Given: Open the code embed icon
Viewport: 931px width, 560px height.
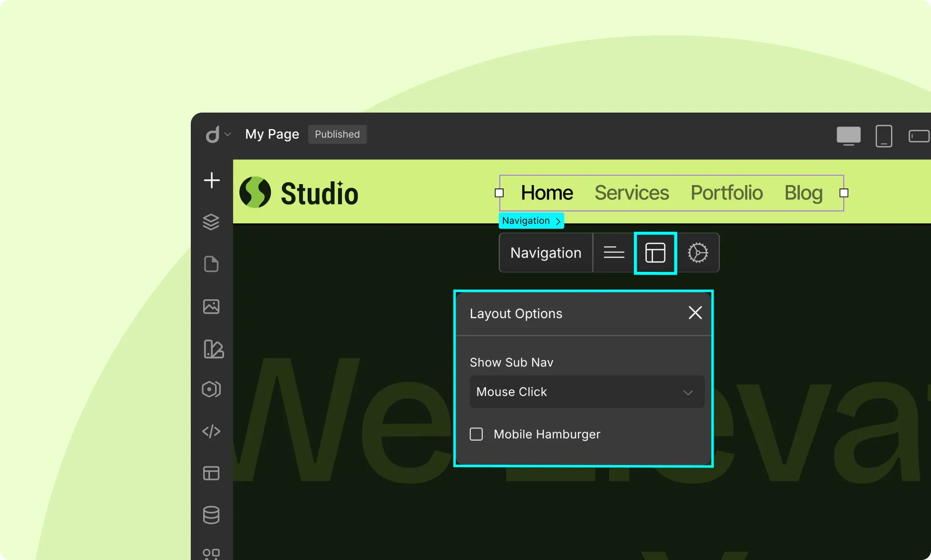Looking at the screenshot, I should coord(211,431).
